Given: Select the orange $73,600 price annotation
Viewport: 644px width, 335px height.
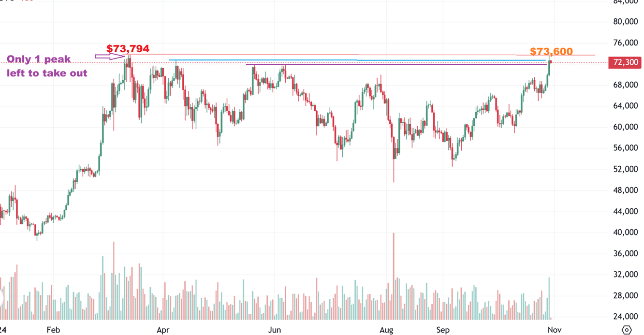Looking at the screenshot, I should coord(551,52).
